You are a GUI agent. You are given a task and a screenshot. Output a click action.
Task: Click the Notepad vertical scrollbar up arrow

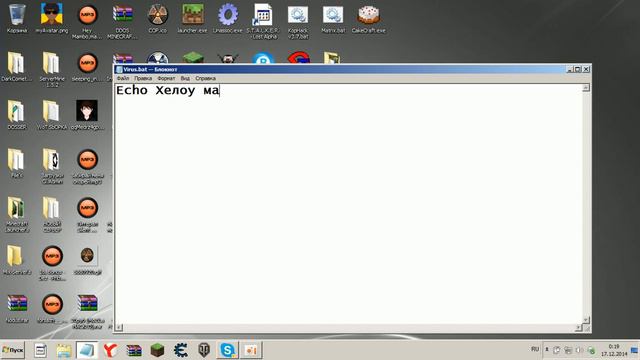click(586, 88)
